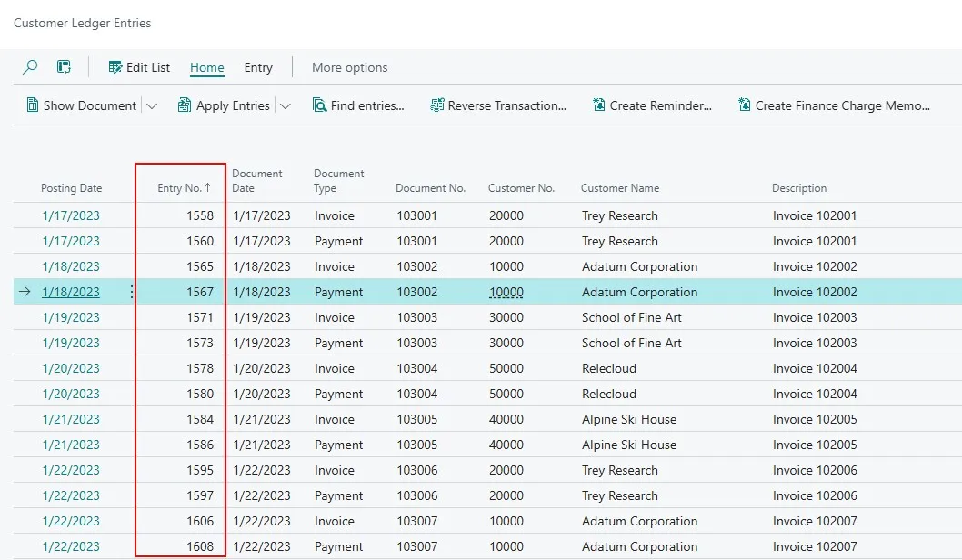This screenshot has width=962, height=560.
Task: Click the Document No. column header
Action: (430, 187)
